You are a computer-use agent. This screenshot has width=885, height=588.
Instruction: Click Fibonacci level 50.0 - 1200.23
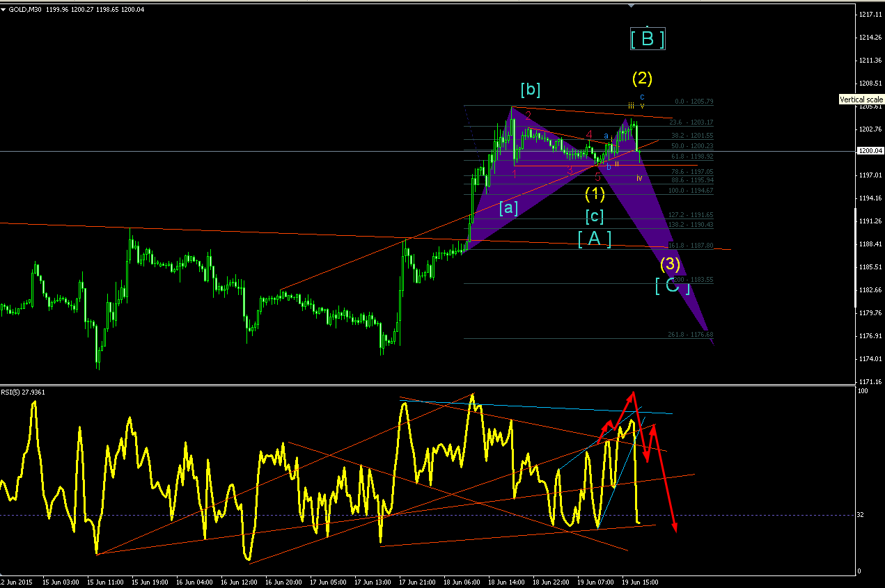[x=691, y=146]
